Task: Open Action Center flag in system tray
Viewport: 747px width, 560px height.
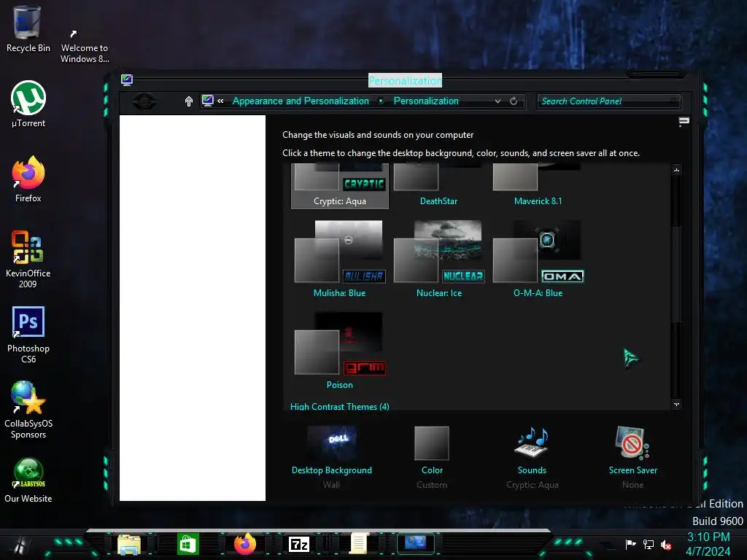Action: [630, 544]
